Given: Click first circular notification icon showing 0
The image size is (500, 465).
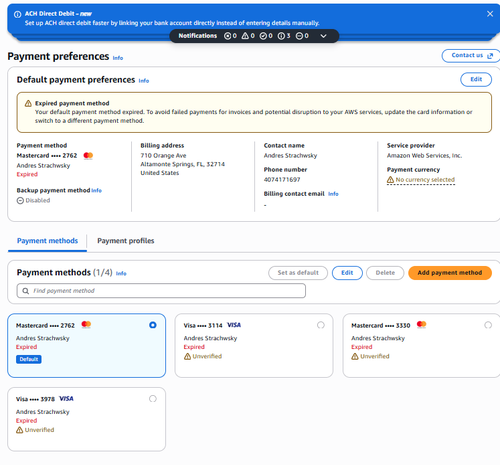Looking at the screenshot, I should 230,36.
